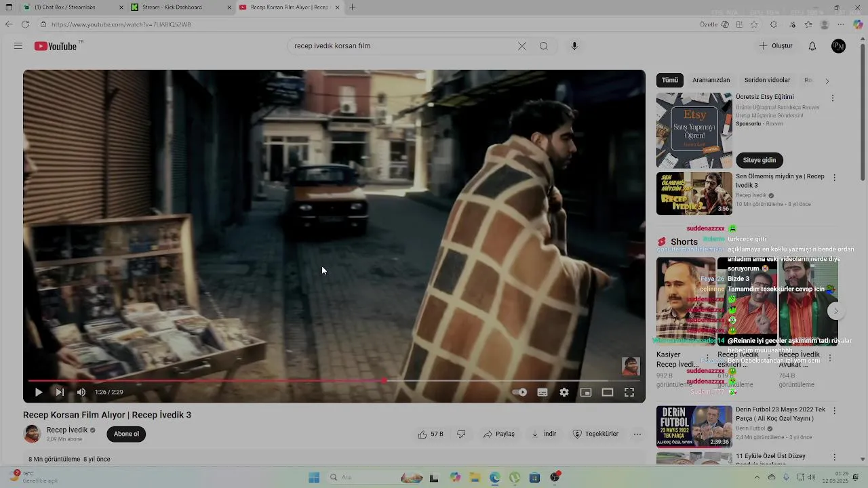868x488 pixels.
Task: Show next Shorts with the arrow
Action: (836, 311)
